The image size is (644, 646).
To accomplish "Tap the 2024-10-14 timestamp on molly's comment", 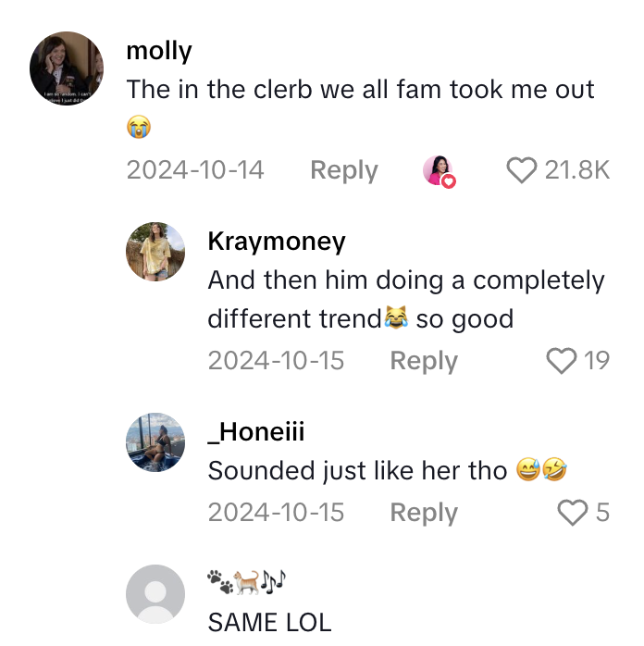I will (195, 170).
